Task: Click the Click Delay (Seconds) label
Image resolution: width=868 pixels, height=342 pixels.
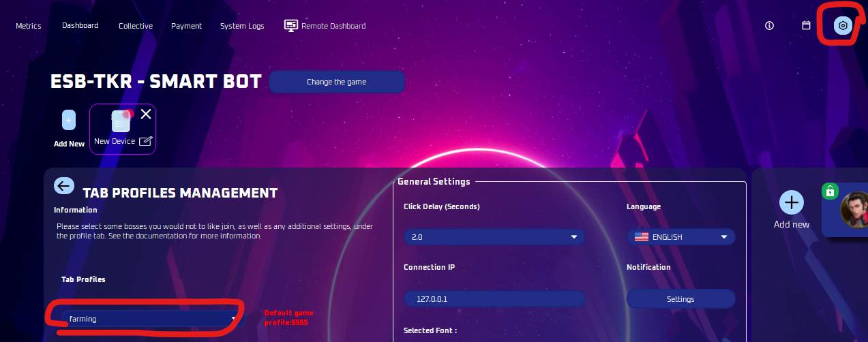Action: click(442, 206)
